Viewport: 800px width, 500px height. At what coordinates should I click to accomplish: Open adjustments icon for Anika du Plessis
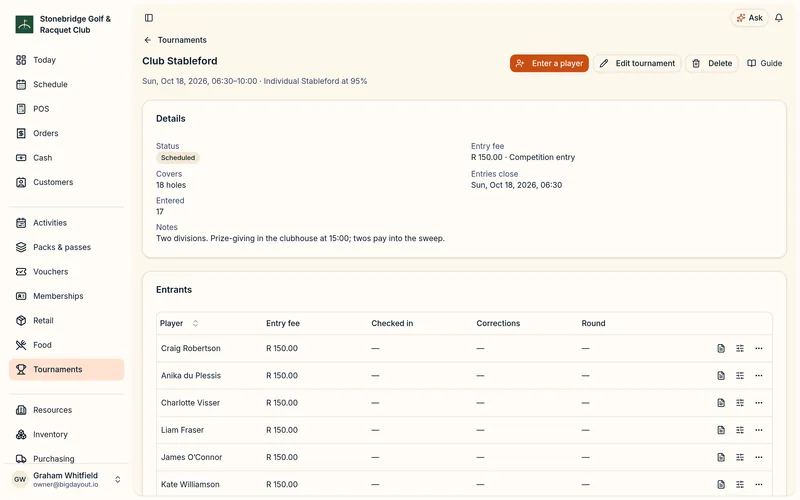pyautogui.click(x=740, y=376)
